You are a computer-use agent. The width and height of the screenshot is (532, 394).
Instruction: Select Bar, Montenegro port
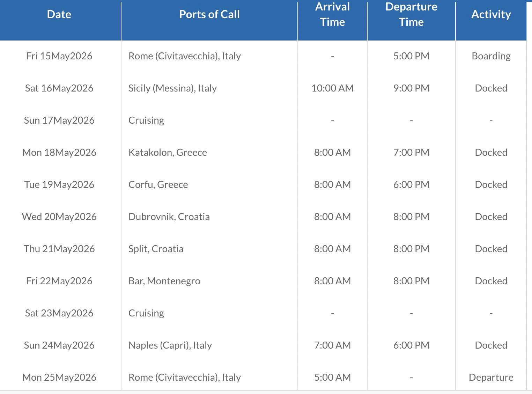tap(164, 281)
